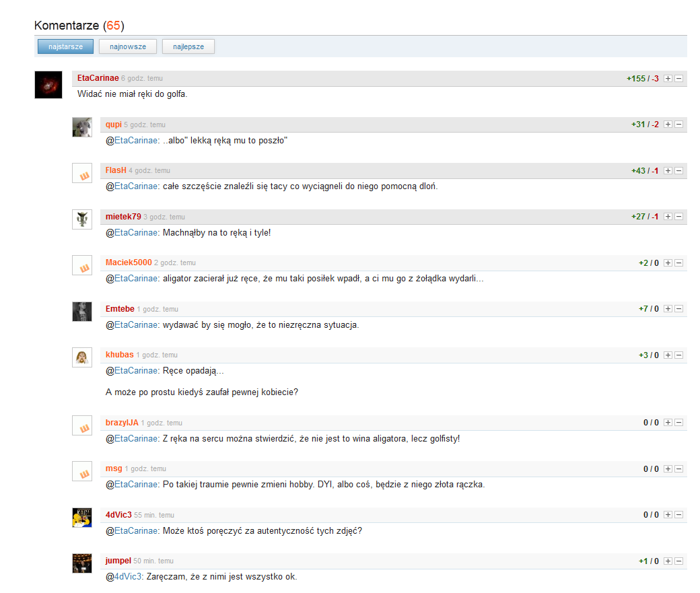
Task: Downvote EtaCarinae's comment with the minus icon
Action: pos(679,78)
